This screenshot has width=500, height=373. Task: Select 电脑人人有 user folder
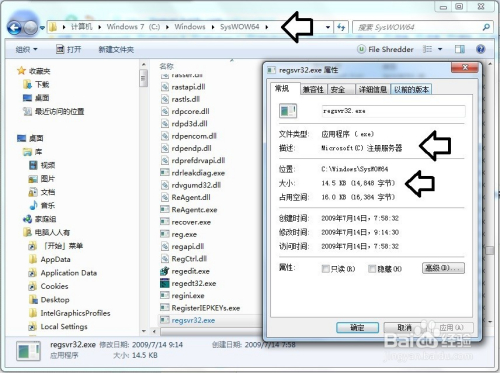tap(46, 232)
